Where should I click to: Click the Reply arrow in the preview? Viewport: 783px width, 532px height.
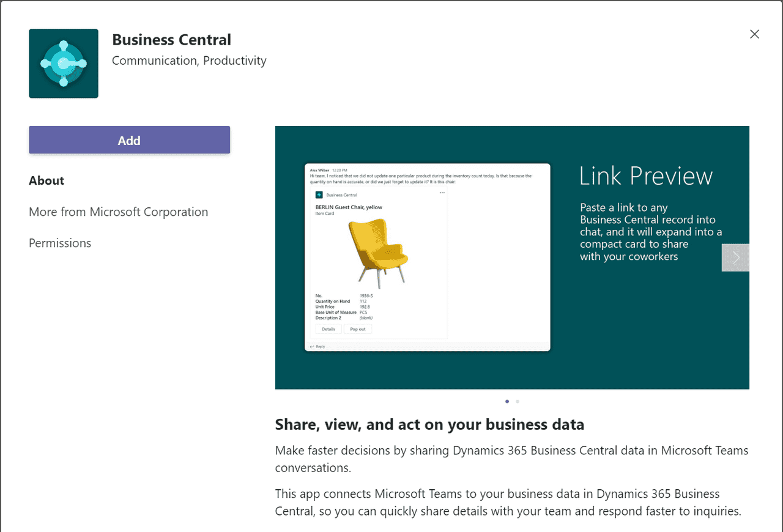[312, 347]
